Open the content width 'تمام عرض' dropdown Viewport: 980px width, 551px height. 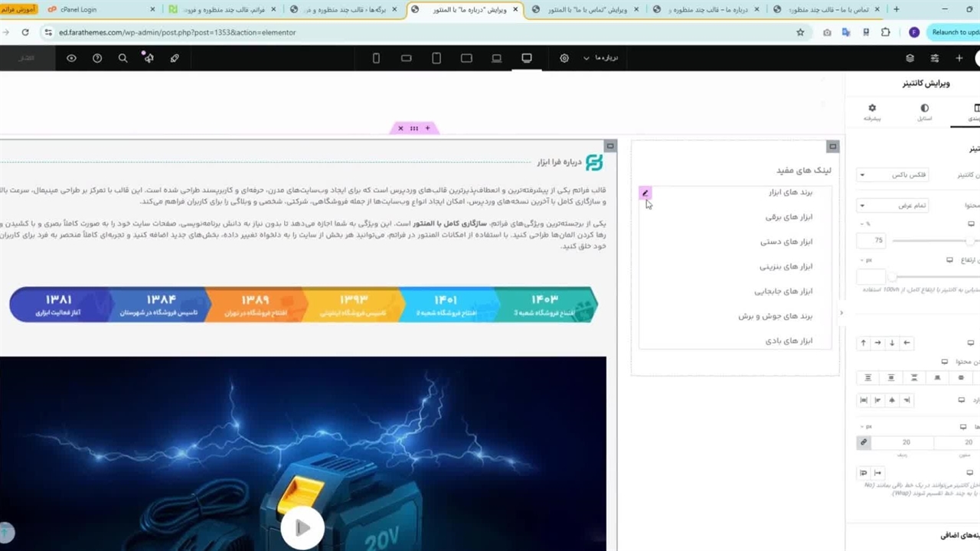893,205
